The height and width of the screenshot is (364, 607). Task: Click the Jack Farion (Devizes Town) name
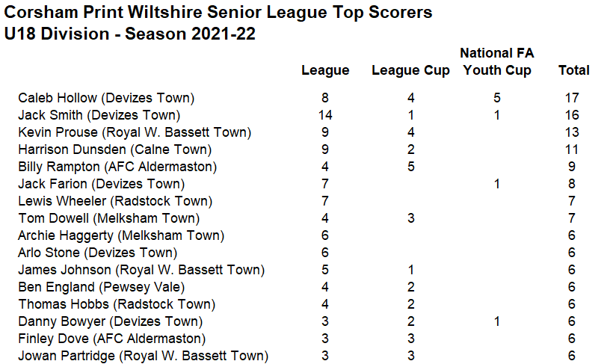102,184
